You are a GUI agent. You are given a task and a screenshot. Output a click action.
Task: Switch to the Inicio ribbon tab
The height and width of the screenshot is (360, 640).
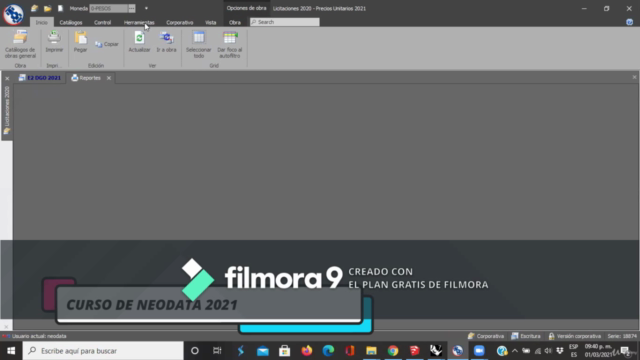point(41,22)
